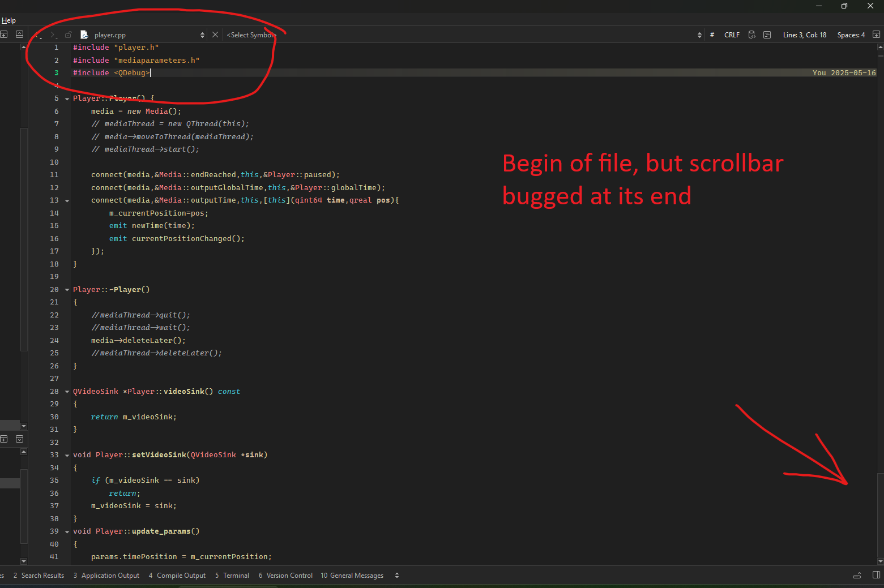
Task: Change CRLF line ending setting
Action: pos(732,35)
